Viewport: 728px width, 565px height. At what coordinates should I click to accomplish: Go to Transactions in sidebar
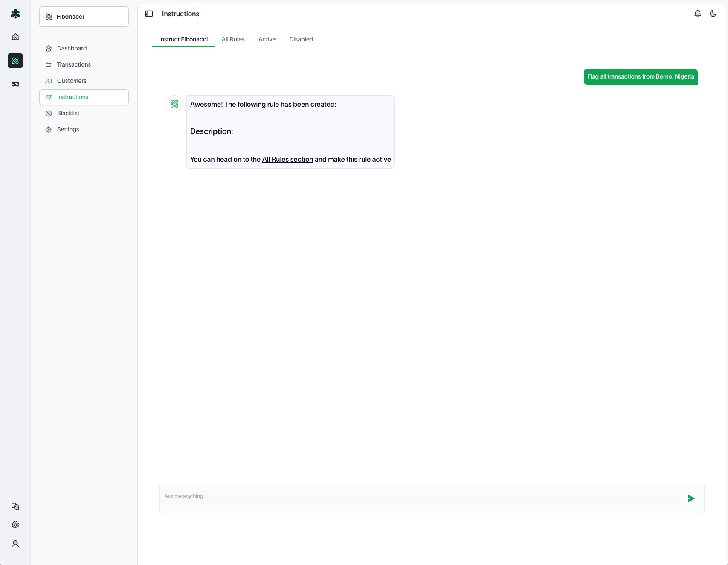tap(74, 64)
